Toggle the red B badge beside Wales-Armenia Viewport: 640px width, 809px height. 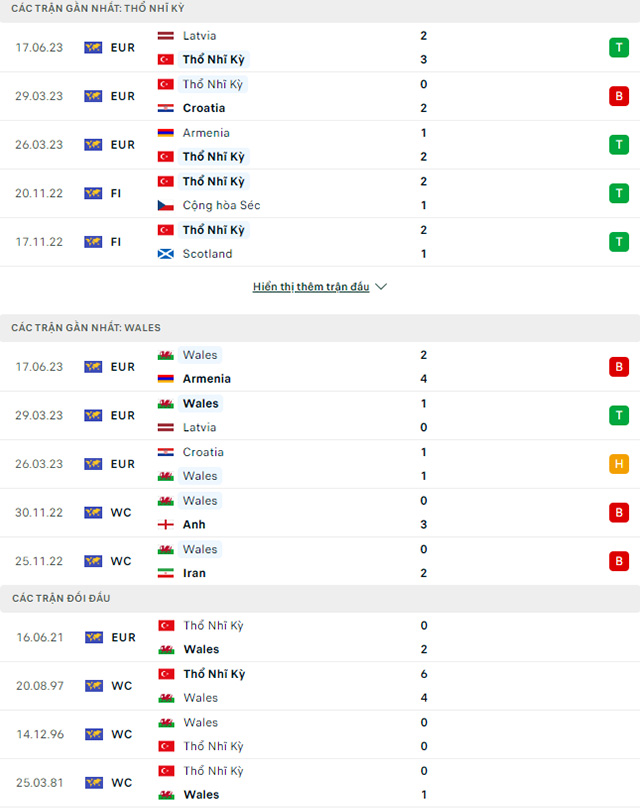pos(619,366)
